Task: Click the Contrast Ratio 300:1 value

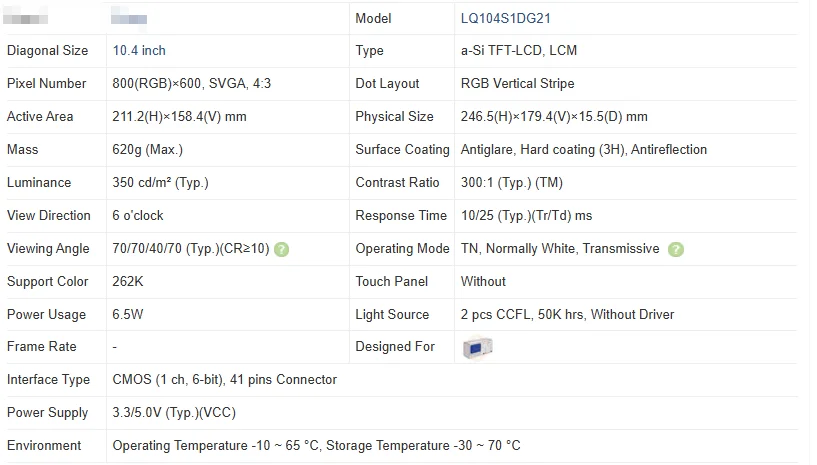Action: click(512, 182)
